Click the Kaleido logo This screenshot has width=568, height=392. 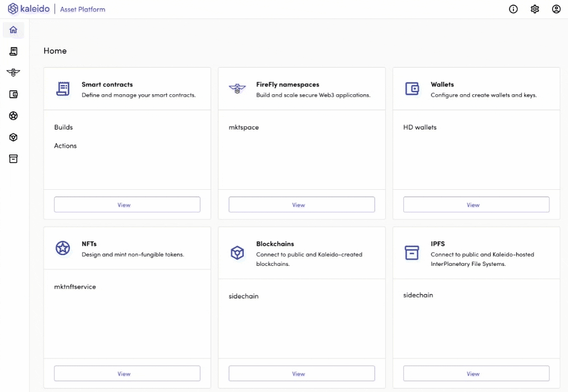point(28,9)
